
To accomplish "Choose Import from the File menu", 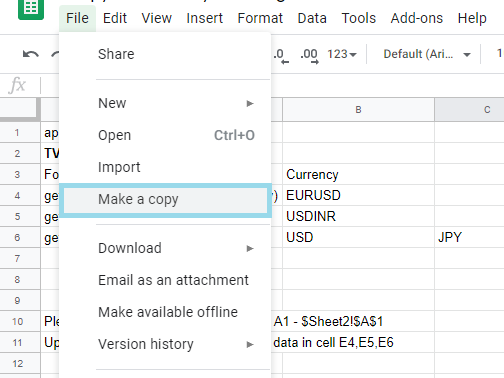I will [x=165, y=167].
